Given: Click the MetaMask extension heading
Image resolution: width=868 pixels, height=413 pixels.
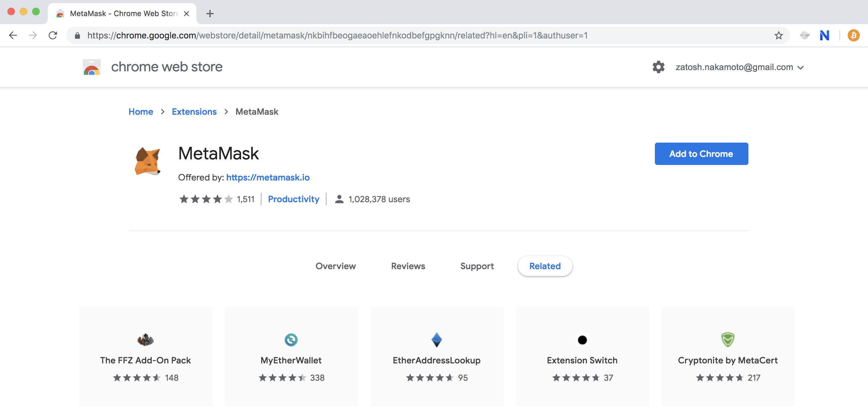Looking at the screenshot, I should [x=218, y=153].
